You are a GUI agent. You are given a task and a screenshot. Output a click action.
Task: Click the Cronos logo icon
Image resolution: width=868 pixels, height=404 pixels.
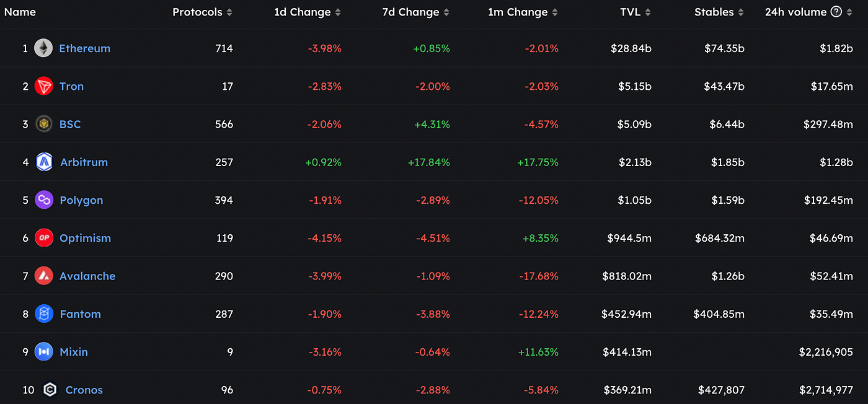[x=50, y=390]
